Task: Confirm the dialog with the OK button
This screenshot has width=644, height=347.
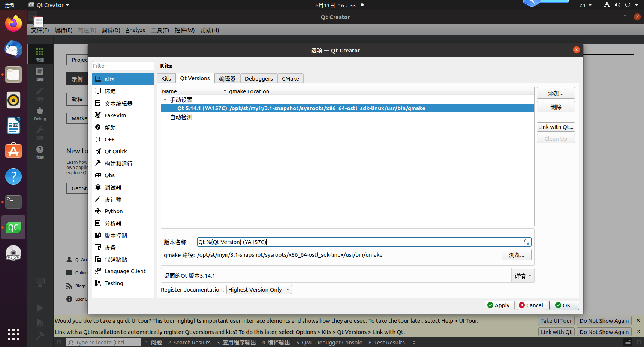Action: (x=564, y=305)
